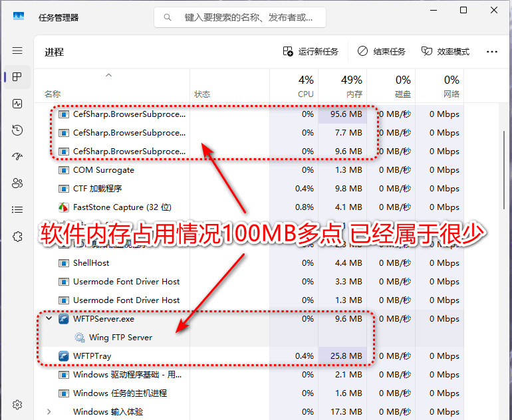Image resolution: width=512 pixels, height=420 pixels.
Task: Click the FastStone Capture process icon
Action: (x=63, y=207)
